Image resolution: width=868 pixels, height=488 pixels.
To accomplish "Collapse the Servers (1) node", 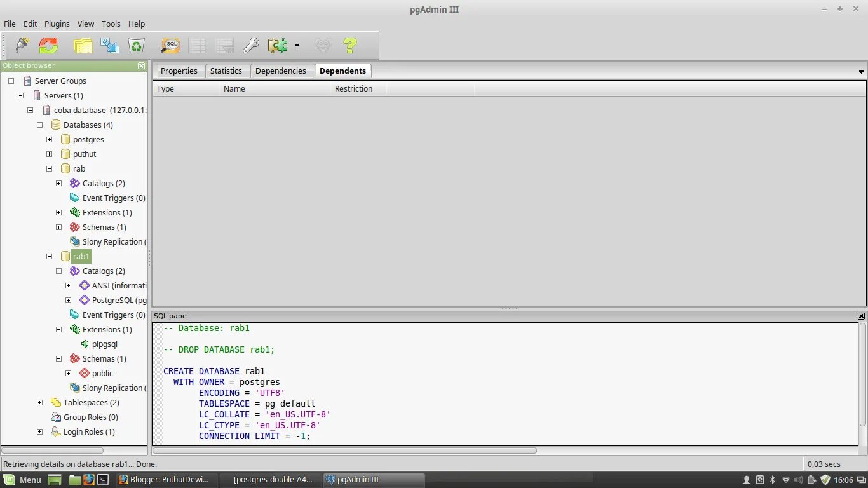I will [20, 95].
